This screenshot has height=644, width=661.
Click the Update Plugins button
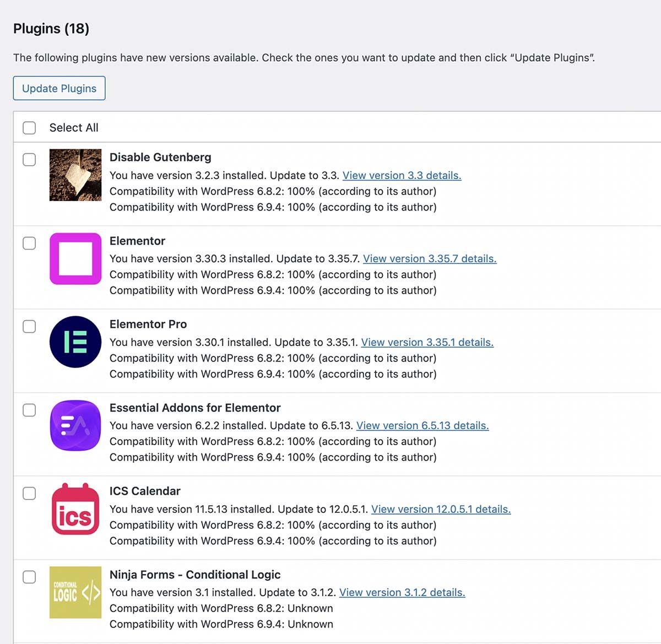point(59,88)
